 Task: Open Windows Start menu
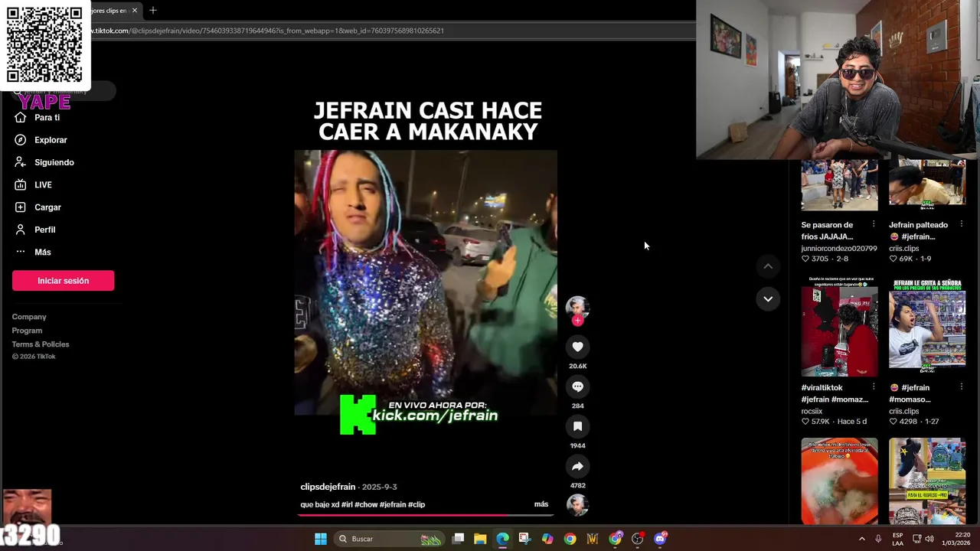pos(321,539)
